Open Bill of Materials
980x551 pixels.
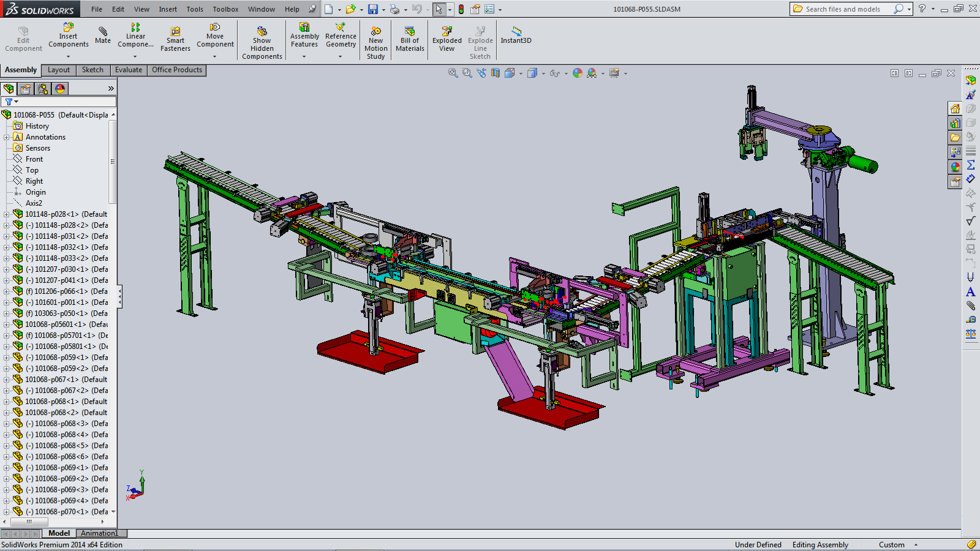click(x=410, y=40)
